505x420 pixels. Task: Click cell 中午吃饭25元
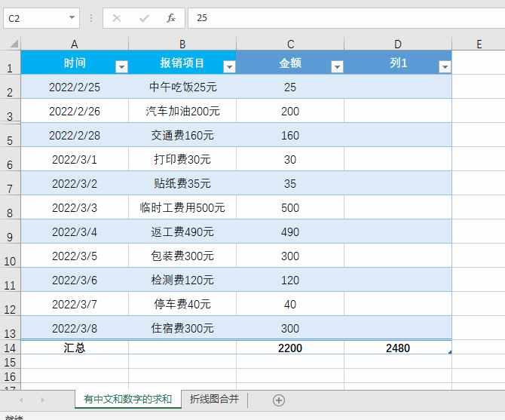pyautogui.click(x=182, y=87)
